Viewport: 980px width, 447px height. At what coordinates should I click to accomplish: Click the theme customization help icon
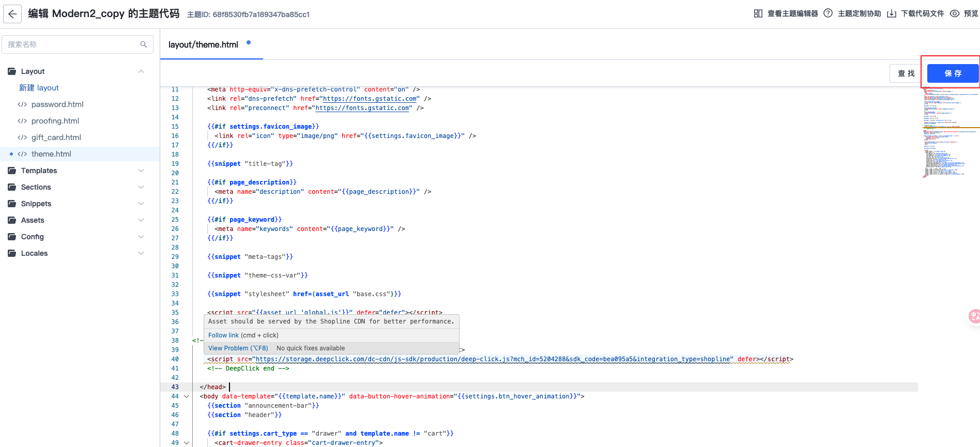click(828, 13)
